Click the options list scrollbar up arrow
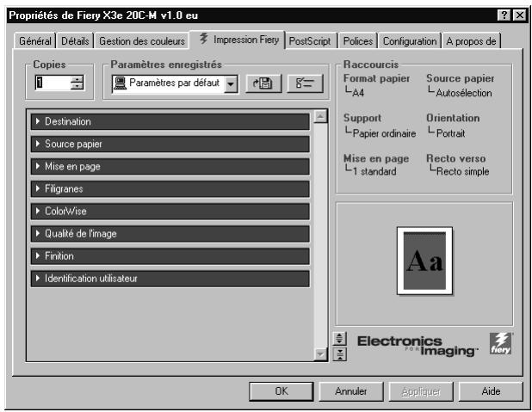 [x=320, y=117]
